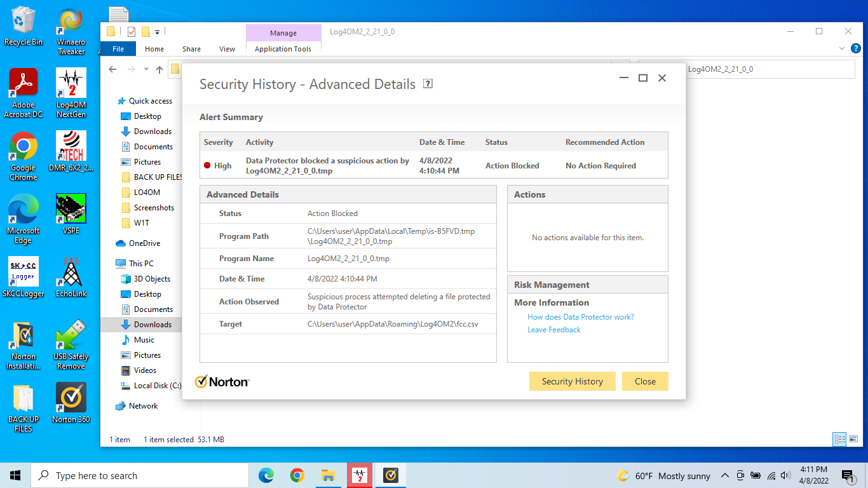Open the weather widget on taskbar
Viewport: 868px width, 488px height.
[x=663, y=476]
